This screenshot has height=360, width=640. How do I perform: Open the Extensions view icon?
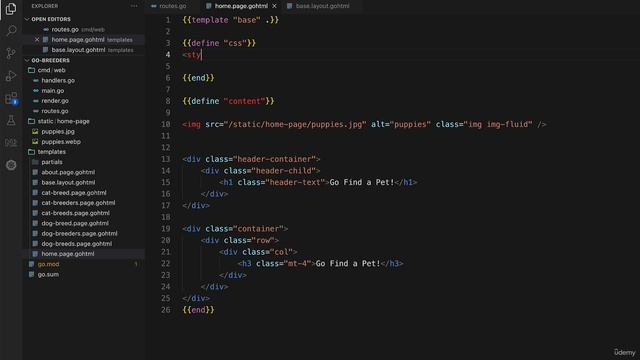(11, 98)
